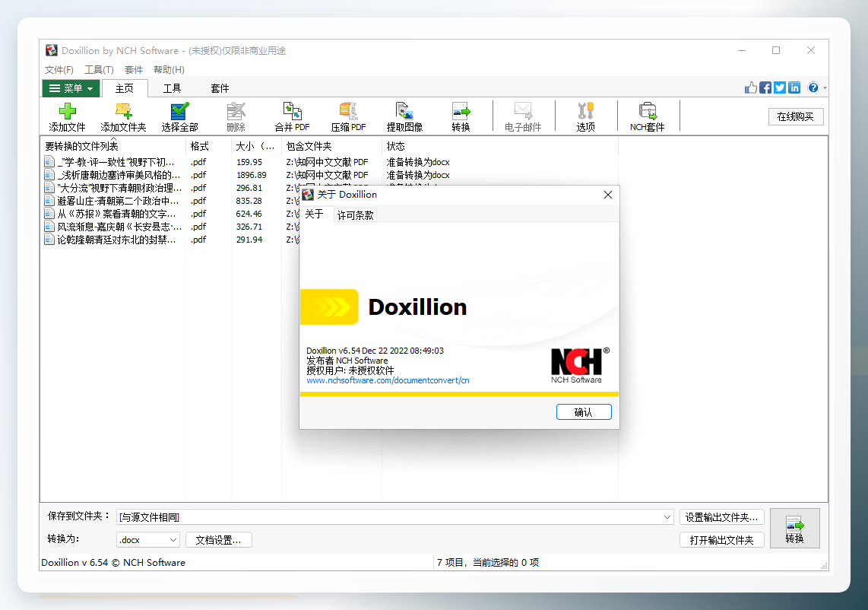Viewport: 868px width, 610px height.
Task: Switch to the 许可条款 tab
Action: click(356, 215)
